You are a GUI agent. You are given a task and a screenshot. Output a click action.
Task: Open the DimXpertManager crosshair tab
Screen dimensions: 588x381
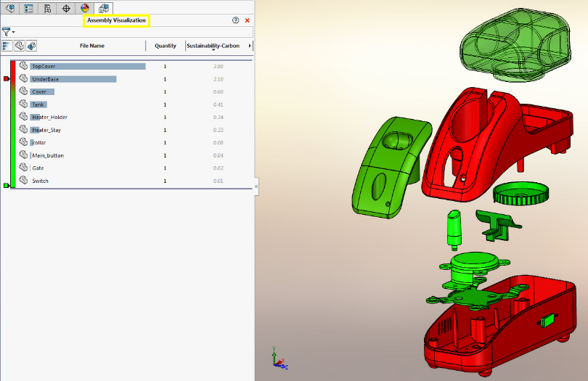click(66, 8)
